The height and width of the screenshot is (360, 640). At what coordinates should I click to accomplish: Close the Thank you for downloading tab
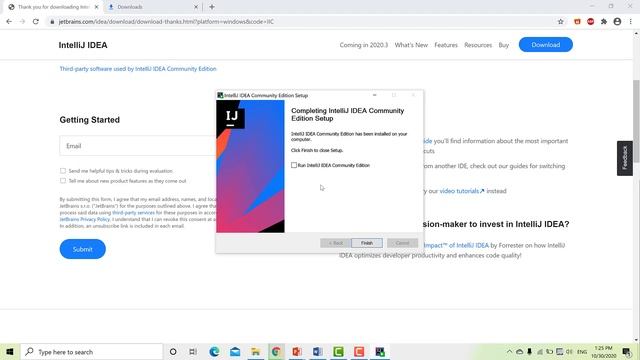point(96,7)
